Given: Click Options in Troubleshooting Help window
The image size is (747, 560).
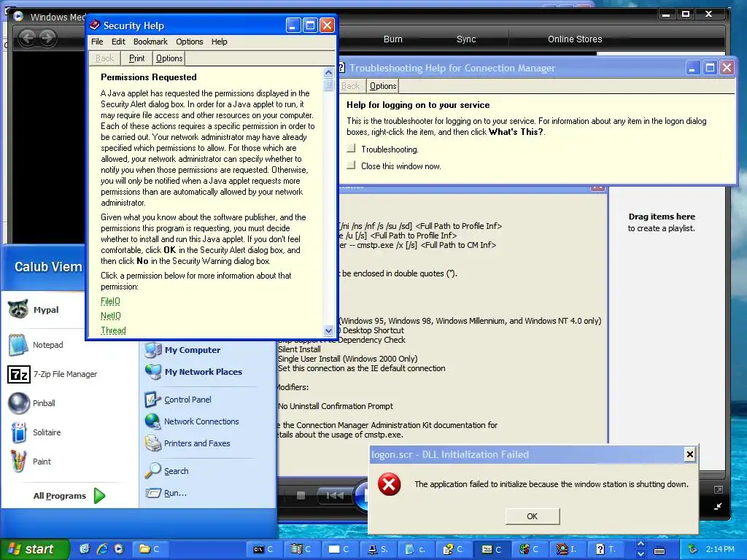Looking at the screenshot, I should click(x=383, y=86).
